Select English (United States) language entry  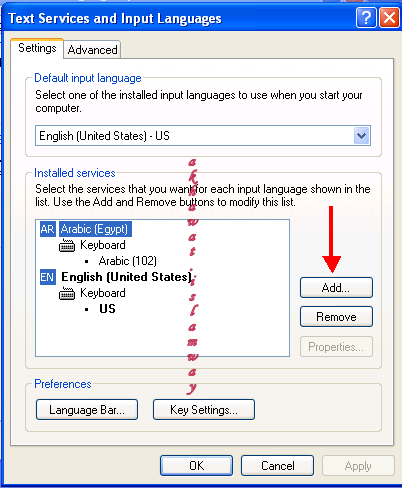pos(126,277)
